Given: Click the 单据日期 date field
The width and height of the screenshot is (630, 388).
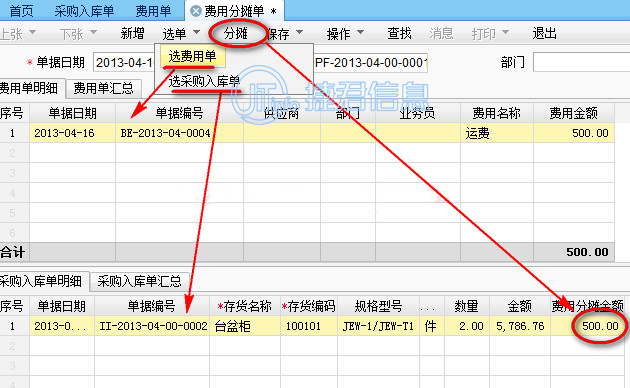Looking at the screenshot, I should click(124, 63).
